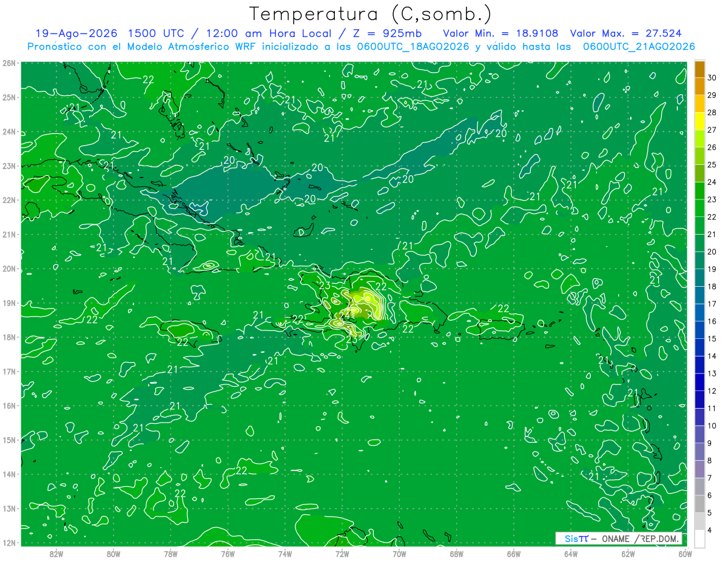Click the "13" label on the color scale
This screenshot has width=728, height=562.
tap(712, 373)
